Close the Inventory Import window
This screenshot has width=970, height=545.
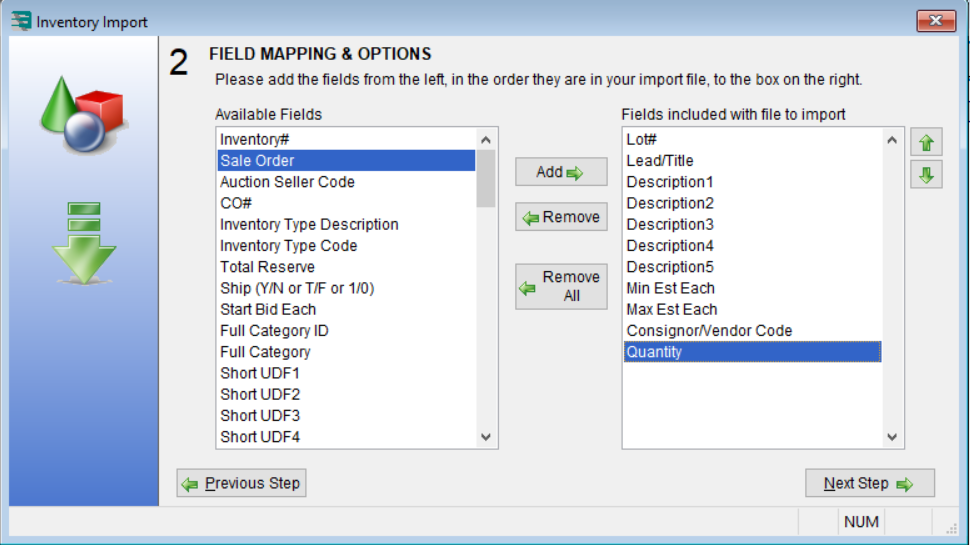[935, 21]
